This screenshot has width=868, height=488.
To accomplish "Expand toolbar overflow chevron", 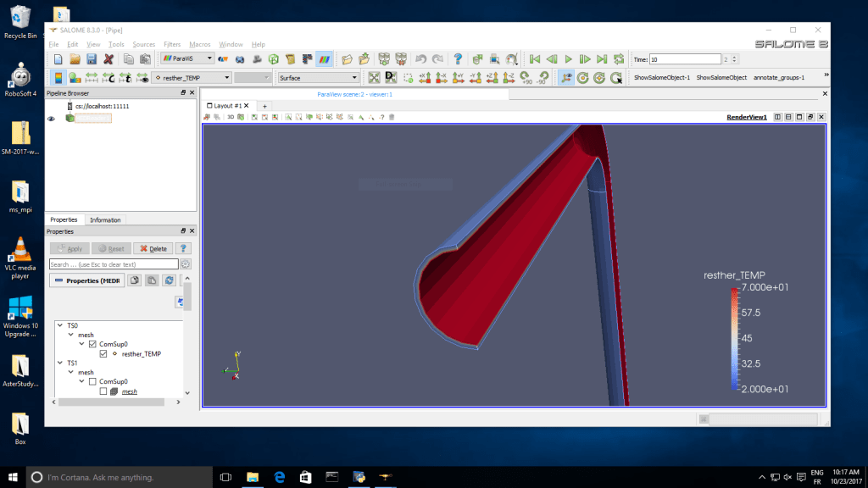I will (x=826, y=75).
